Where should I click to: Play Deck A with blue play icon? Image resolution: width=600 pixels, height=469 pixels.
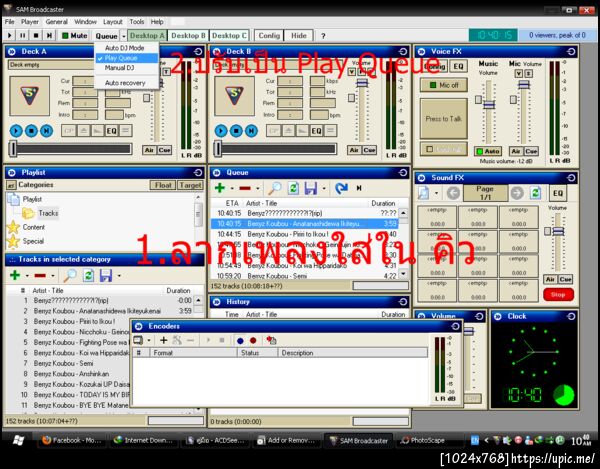(16, 131)
